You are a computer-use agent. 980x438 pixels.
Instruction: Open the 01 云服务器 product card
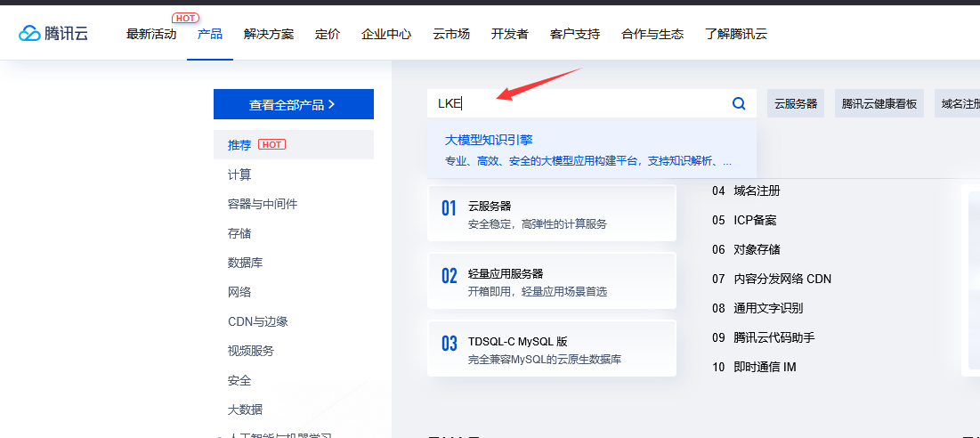coord(551,214)
